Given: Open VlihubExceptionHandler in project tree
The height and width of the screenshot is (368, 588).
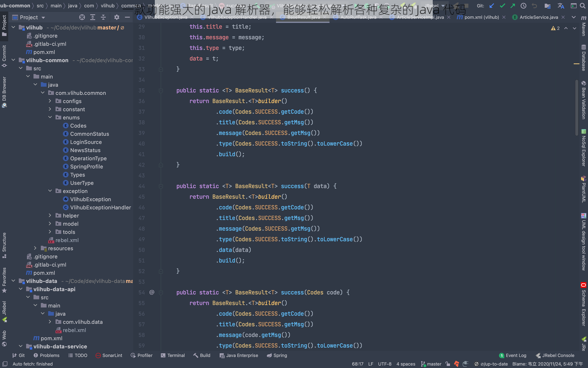Looking at the screenshot, I should tap(97, 207).
